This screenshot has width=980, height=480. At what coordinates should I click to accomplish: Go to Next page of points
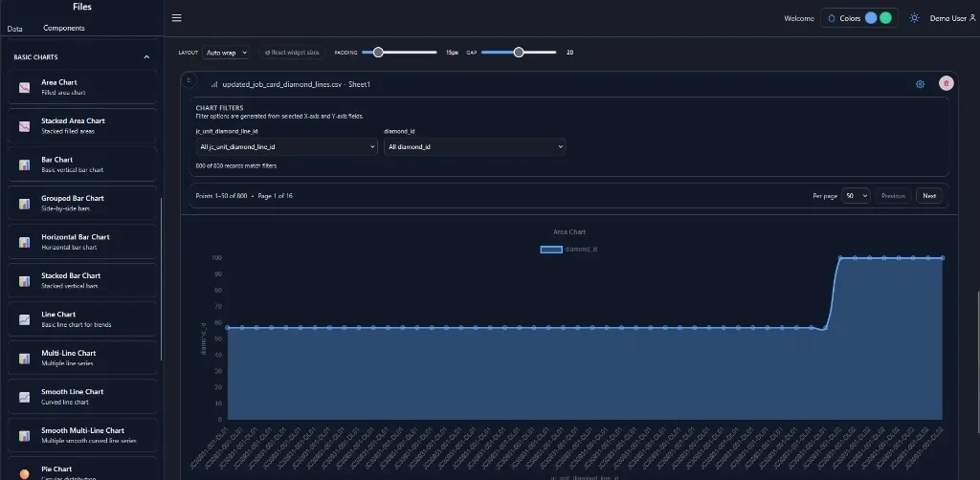click(929, 196)
